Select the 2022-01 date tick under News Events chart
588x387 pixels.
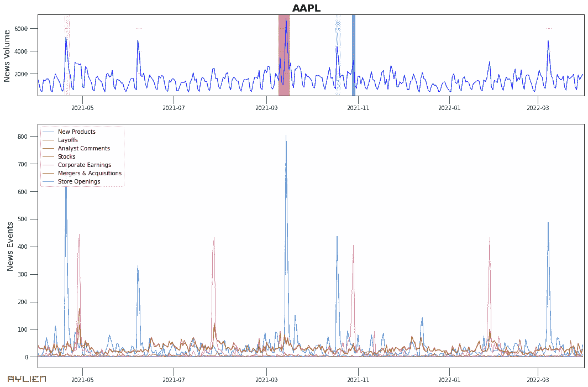(449, 379)
